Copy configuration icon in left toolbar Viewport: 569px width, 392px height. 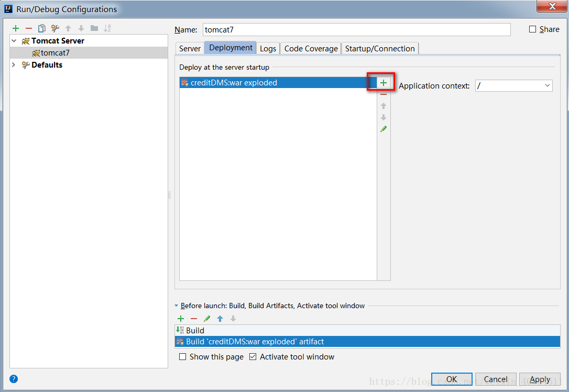click(42, 28)
